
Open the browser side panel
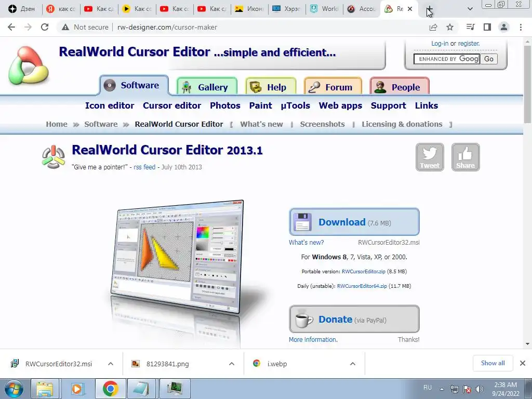pyautogui.click(x=487, y=27)
